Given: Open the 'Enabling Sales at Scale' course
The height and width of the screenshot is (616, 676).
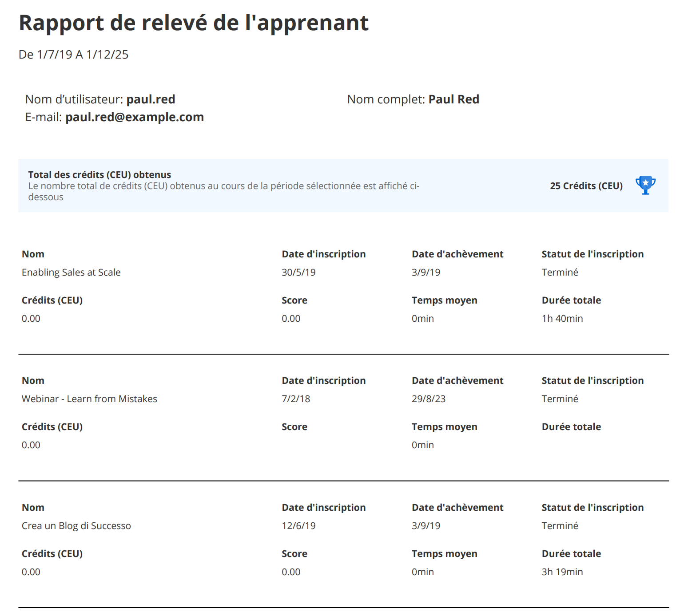Looking at the screenshot, I should point(71,272).
